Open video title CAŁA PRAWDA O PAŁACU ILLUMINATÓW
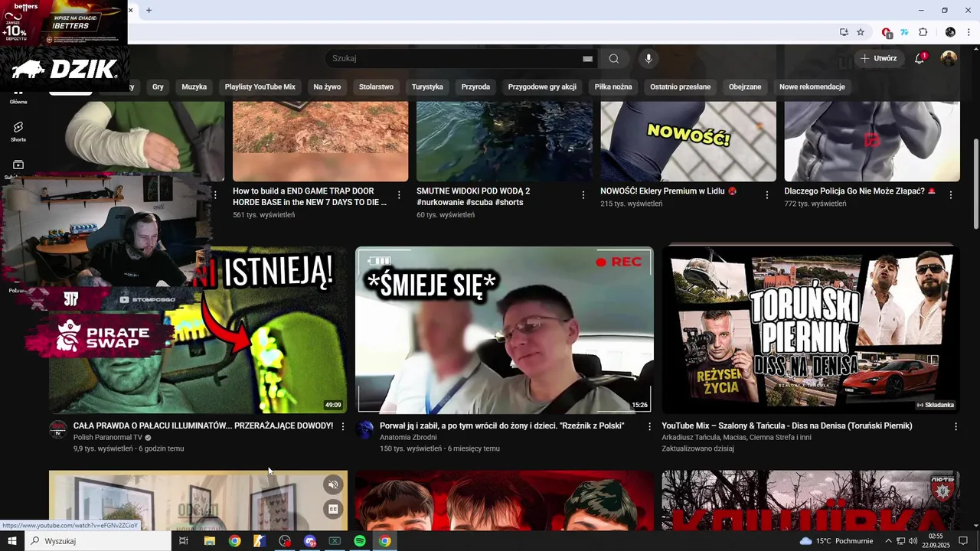Screen dimensions: 980x551 (203, 425)
